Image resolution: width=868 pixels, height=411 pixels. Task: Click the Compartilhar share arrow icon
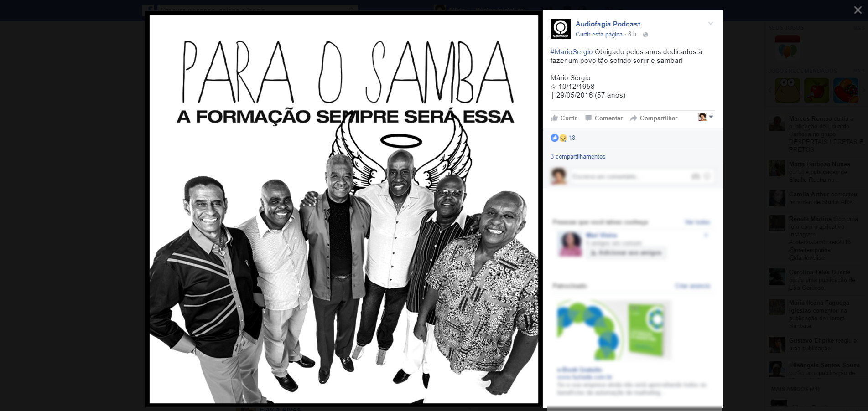tap(634, 118)
